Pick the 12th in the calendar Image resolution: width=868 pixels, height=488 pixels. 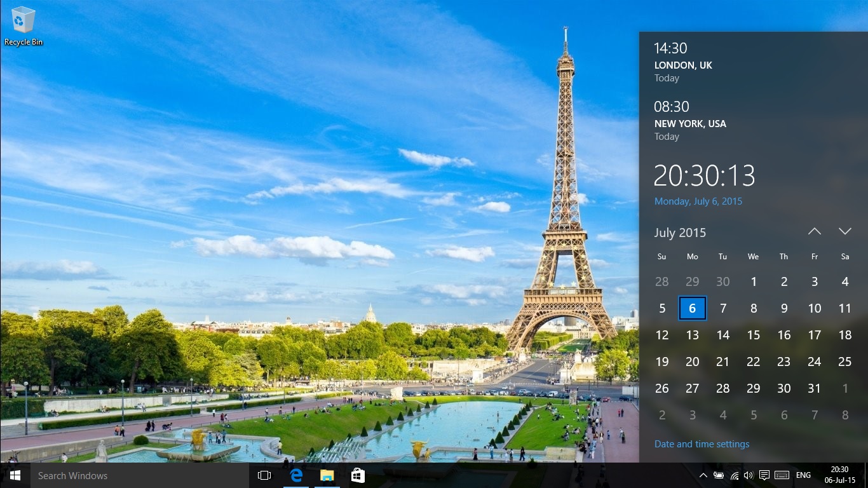662,335
